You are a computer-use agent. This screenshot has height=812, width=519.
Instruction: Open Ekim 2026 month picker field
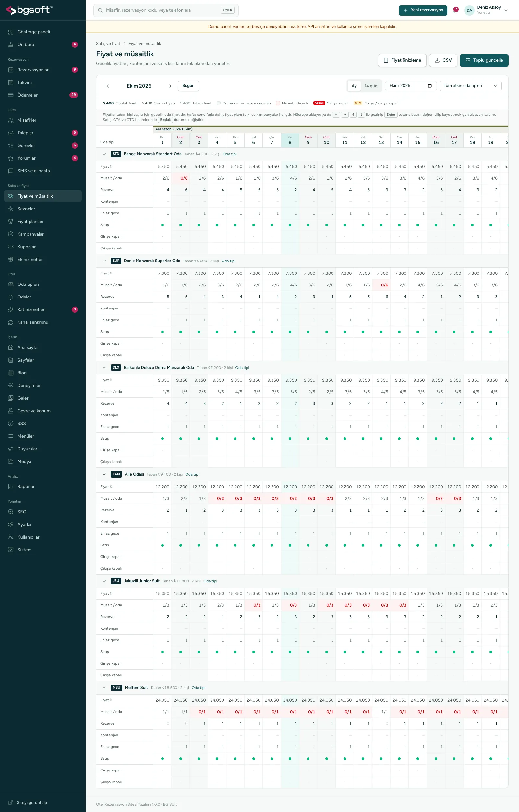(411, 86)
